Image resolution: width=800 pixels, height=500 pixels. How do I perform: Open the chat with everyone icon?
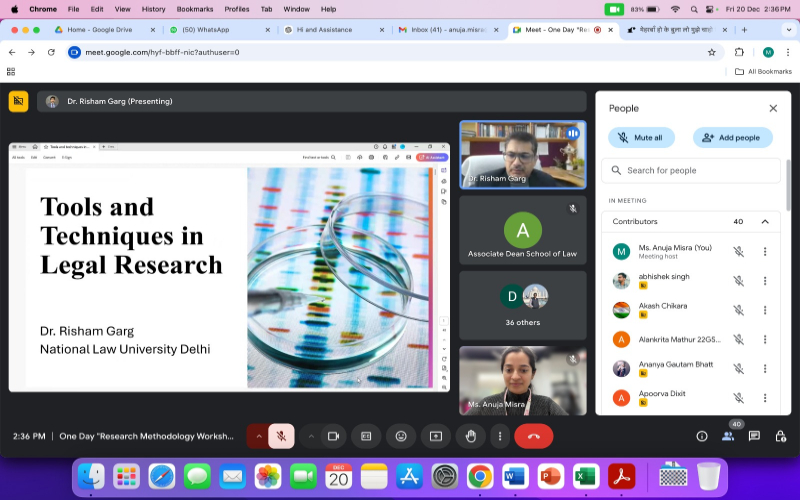(x=754, y=436)
